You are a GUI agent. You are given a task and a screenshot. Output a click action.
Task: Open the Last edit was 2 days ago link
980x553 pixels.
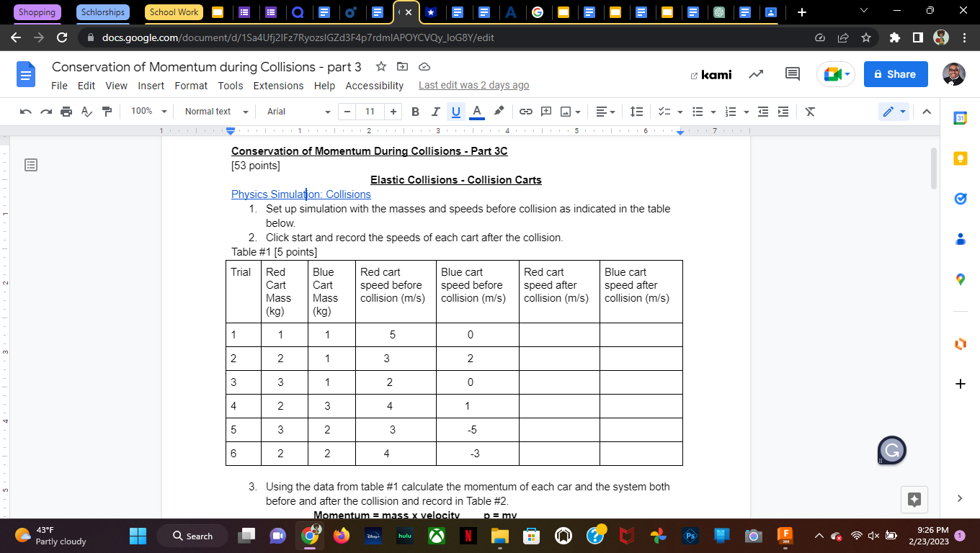(473, 86)
